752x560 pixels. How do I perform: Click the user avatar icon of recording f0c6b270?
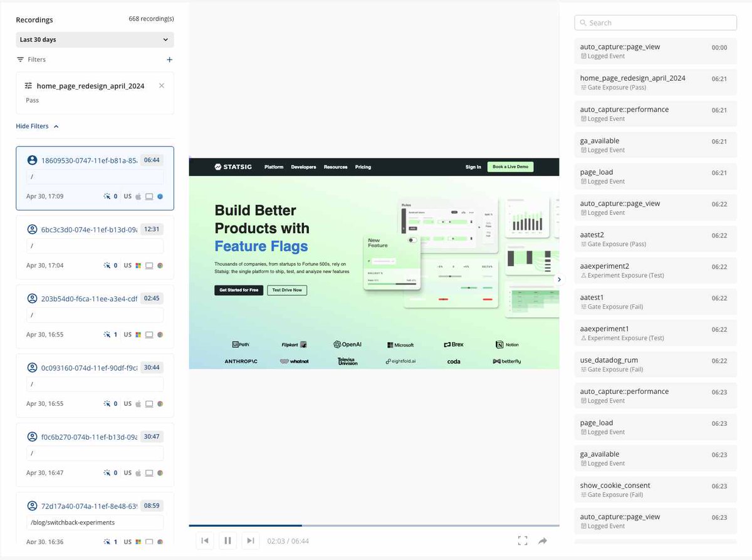coord(32,436)
